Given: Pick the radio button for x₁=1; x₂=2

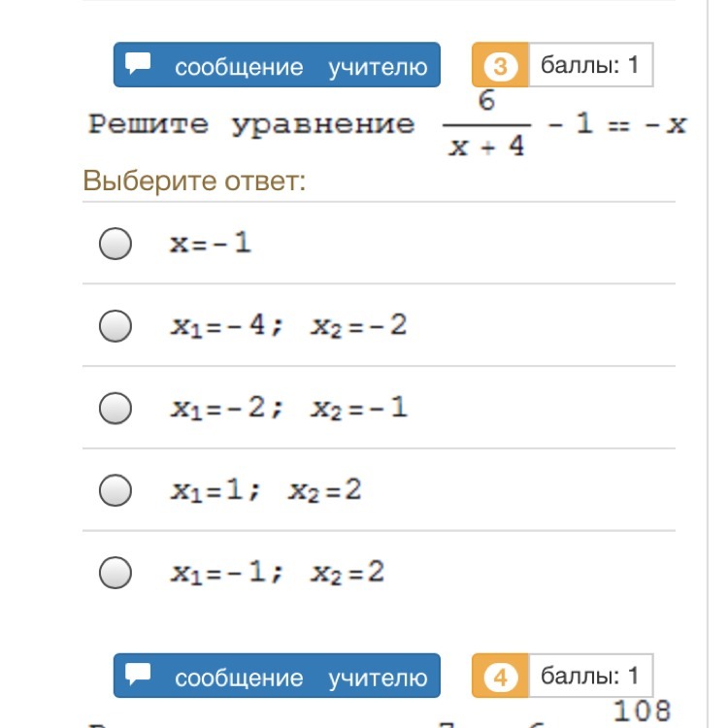Looking at the screenshot, I should (116, 490).
